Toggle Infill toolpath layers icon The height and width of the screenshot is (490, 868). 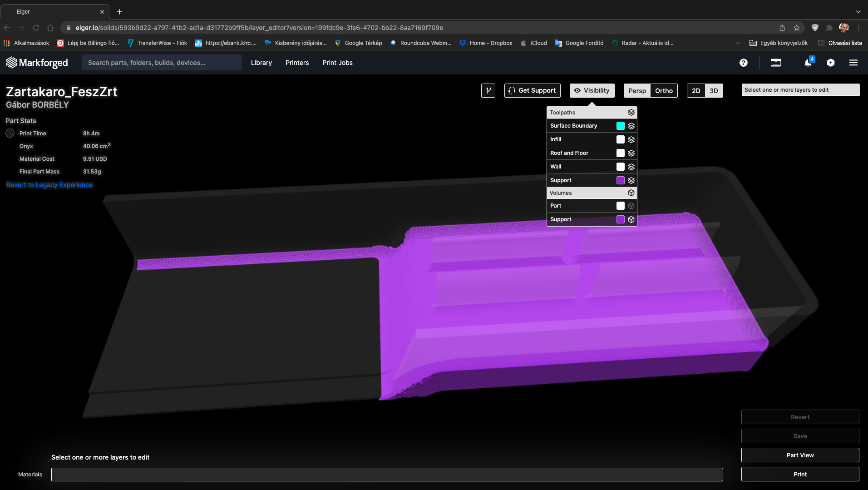pyautogui.click(x=631, y=139)
